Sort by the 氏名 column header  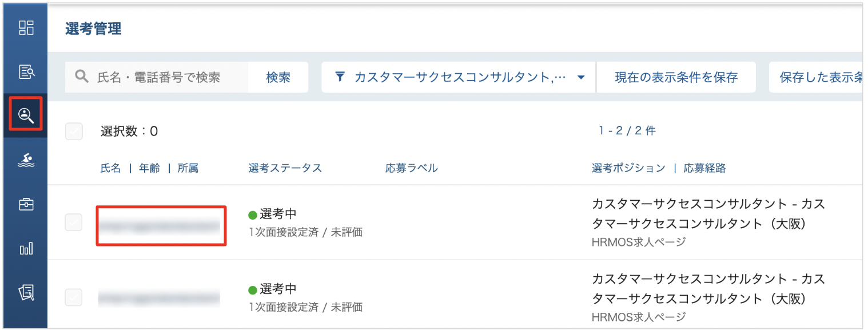point(110,168)
